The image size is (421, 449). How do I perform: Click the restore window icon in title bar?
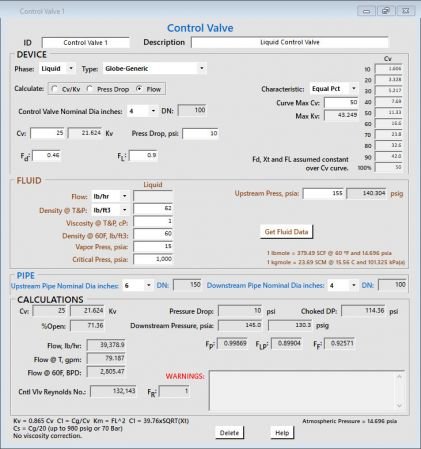click(386, 11)
